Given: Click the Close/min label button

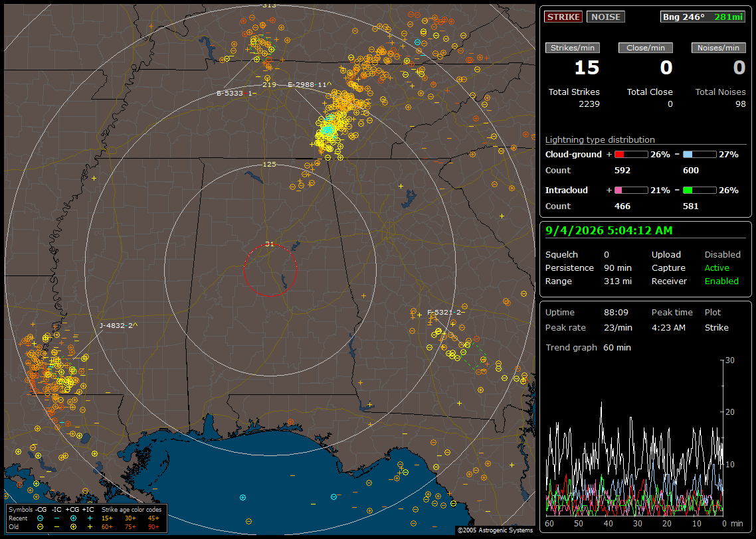Looking at the screenshot, I should pyautogui.click(x=646, y=48).
